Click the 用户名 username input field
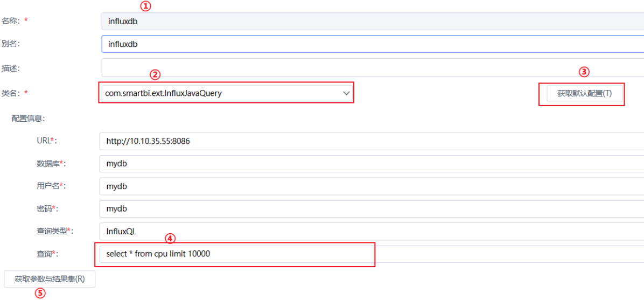 [x=372, y=186]
